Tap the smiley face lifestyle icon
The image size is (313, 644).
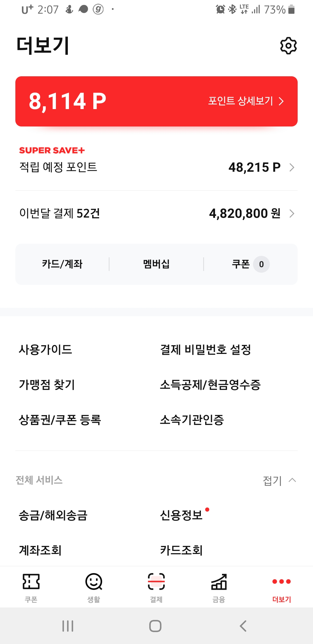(94, 582)
